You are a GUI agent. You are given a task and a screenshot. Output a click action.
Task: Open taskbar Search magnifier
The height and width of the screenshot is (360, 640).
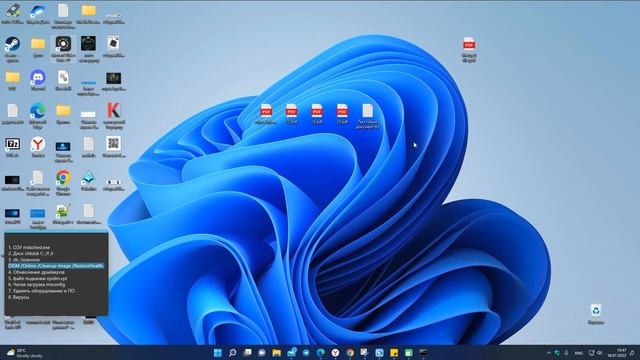pos(232,353)
